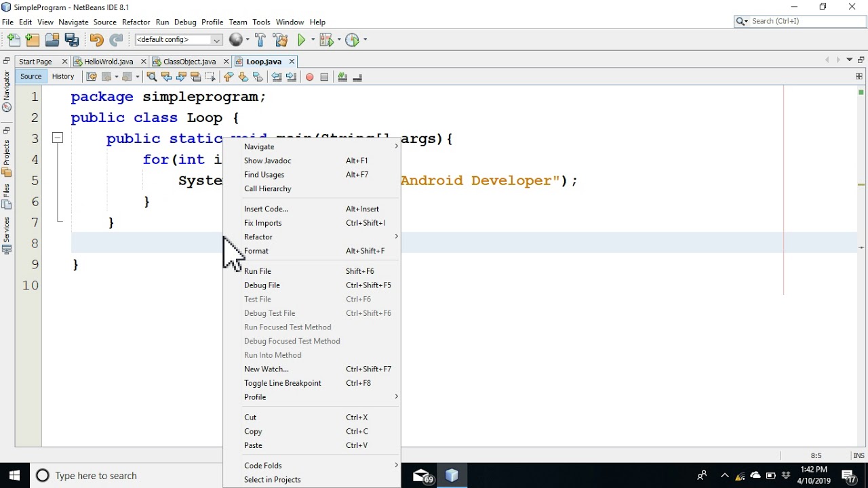868x488 pixels.
Task: Toggle Rectangular Selection icon
Action: [210, 77]
